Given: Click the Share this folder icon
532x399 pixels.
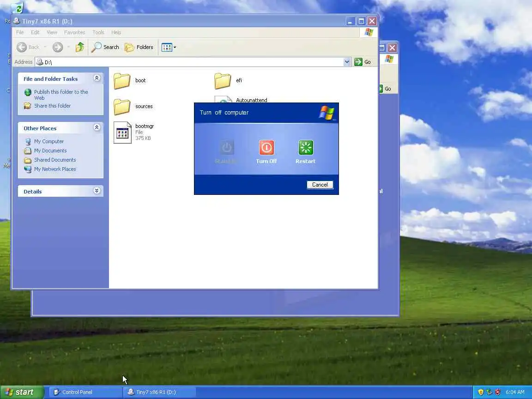Looking at the screenshot, I should point(28,106).
